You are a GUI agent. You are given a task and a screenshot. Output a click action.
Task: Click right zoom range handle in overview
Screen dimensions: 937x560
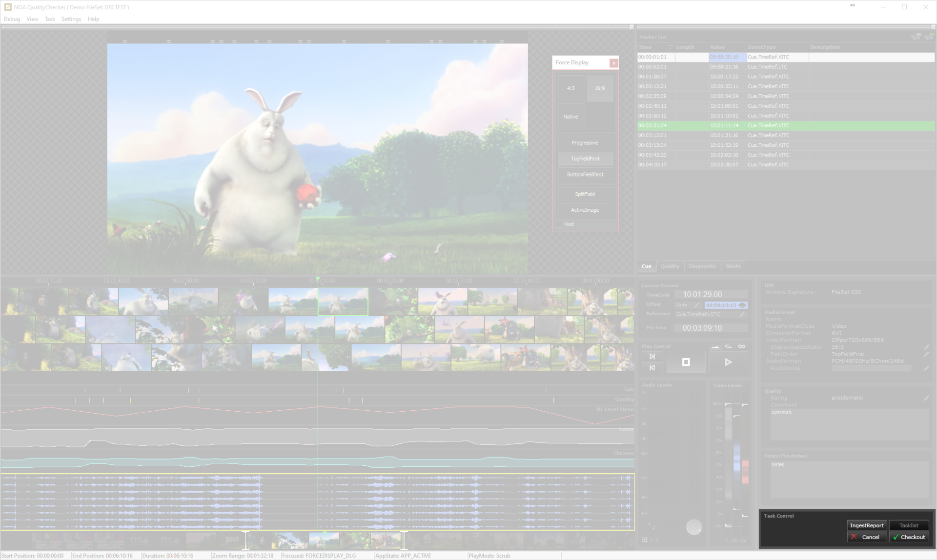click(403, 540)
